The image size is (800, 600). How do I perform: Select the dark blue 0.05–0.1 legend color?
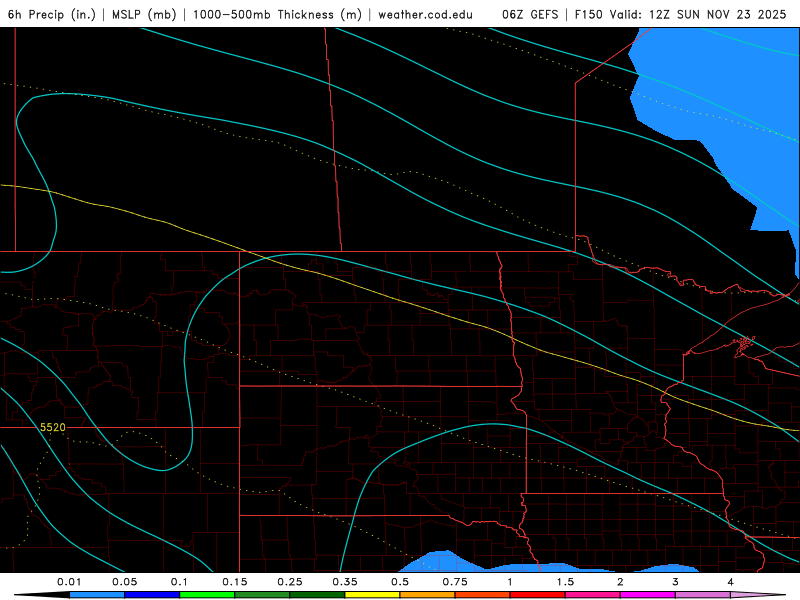pos(152,595)
